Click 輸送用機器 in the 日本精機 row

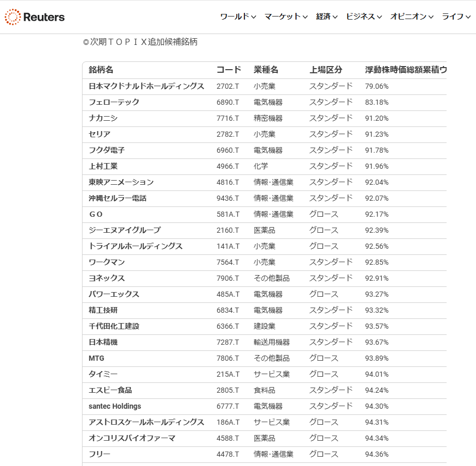click(272, 342)
